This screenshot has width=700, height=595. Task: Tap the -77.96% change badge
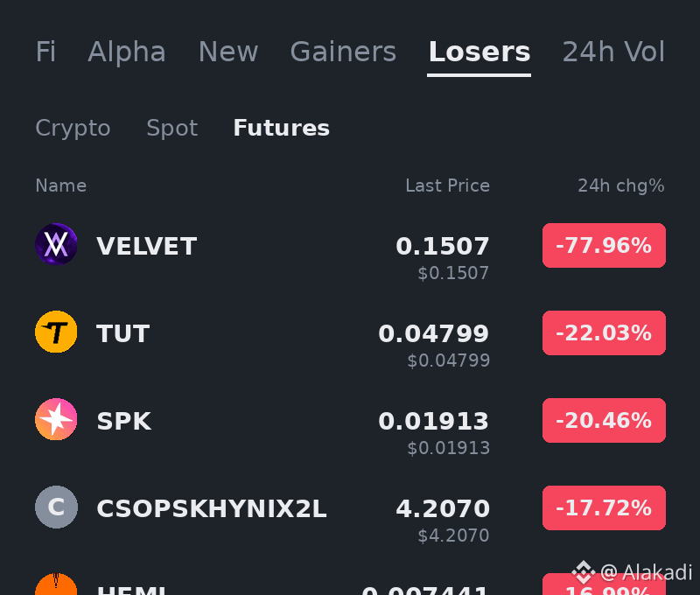[x=604, y=246]
